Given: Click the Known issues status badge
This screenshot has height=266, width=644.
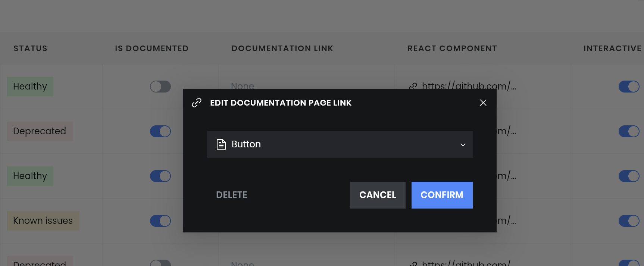Looking at the screenshot, I should point(43,221).
